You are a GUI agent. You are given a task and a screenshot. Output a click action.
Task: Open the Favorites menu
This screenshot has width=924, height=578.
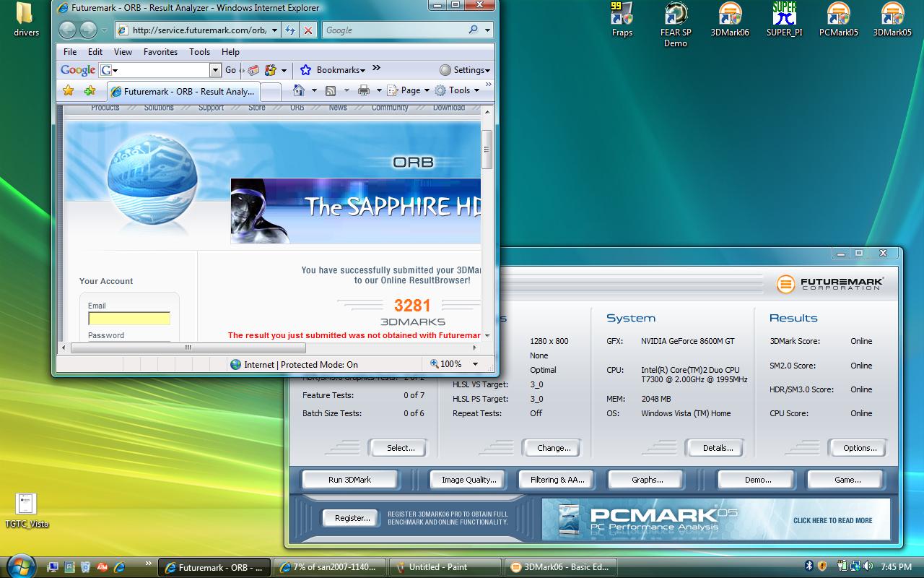[160, 51]
